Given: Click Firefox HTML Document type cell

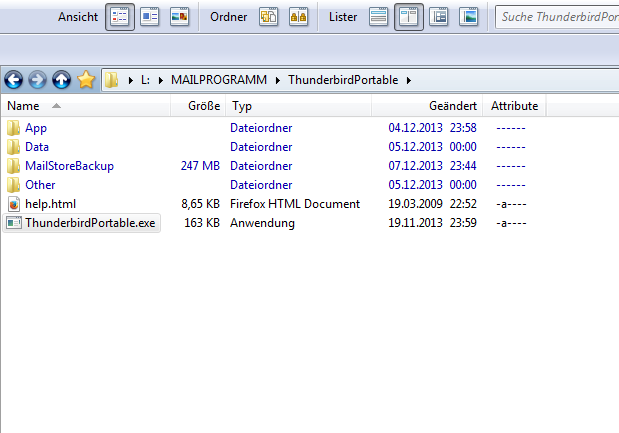Looking at the screenshot, I should [295, 204].
